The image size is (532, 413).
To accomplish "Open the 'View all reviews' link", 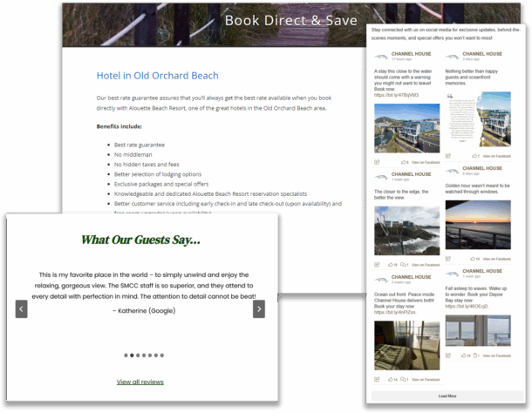I will click(140, 382).
